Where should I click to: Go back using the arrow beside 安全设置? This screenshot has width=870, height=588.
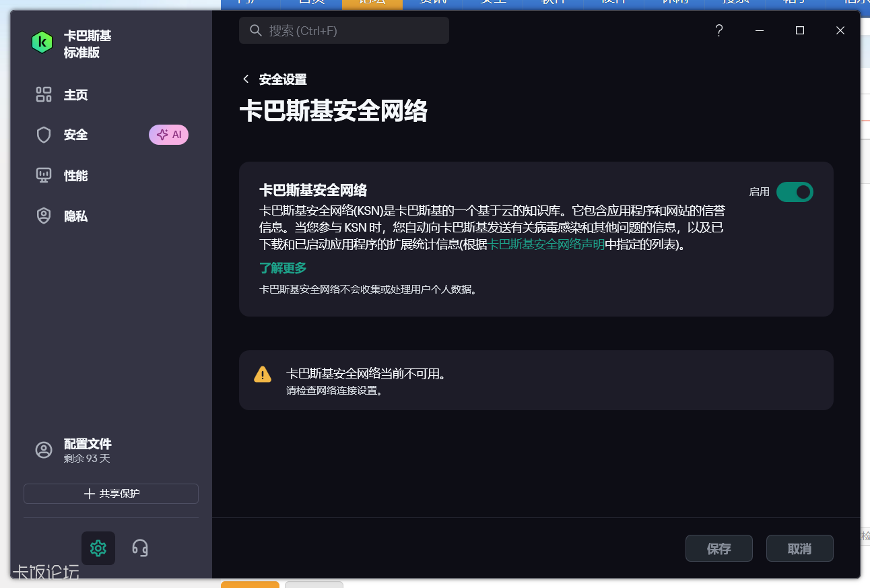(x=246, y=79)
